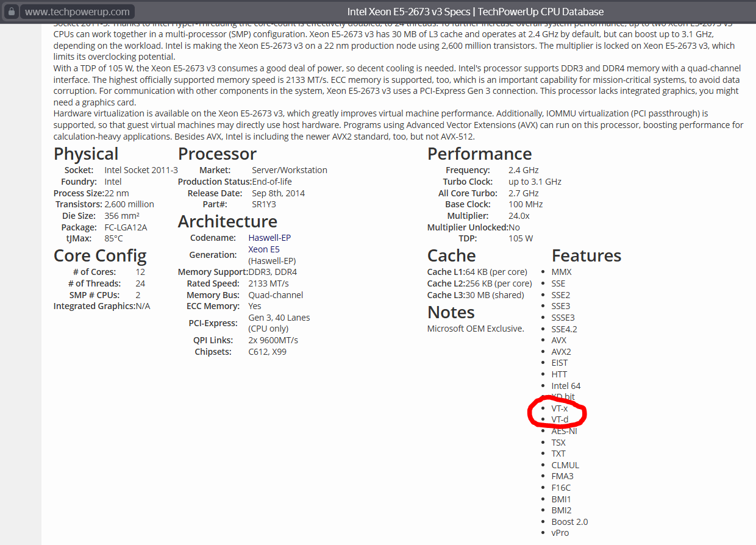Click the 'AES-NI' feature entry
Image resolution: width=756 pixels, height=545 pixels.
click(x=564, y=431)
